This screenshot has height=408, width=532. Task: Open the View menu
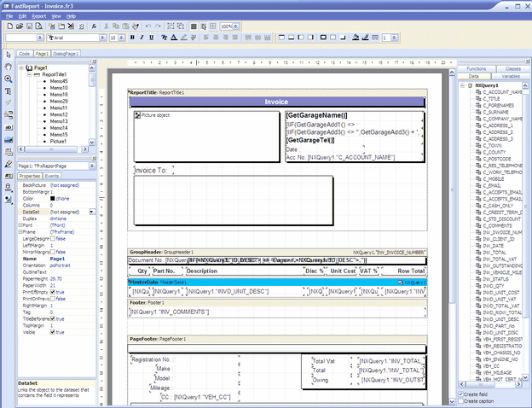(x=56, y=16)
